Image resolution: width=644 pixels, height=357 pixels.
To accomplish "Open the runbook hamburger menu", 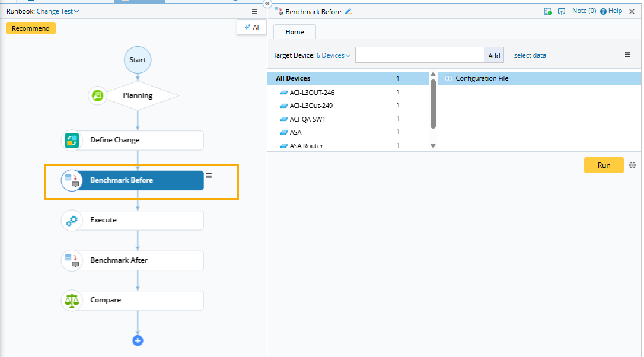I will click(254, 11).
